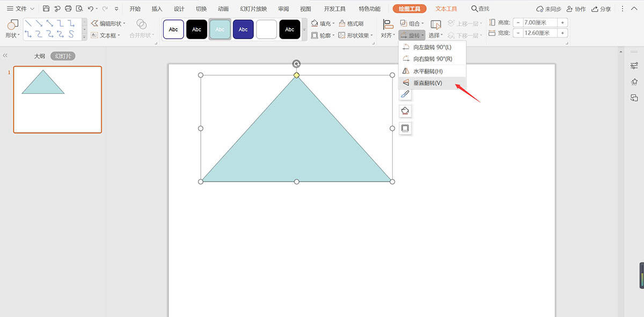
Task: Click the bottom icon in the right sidebar
Action: [x=634, y=98]
